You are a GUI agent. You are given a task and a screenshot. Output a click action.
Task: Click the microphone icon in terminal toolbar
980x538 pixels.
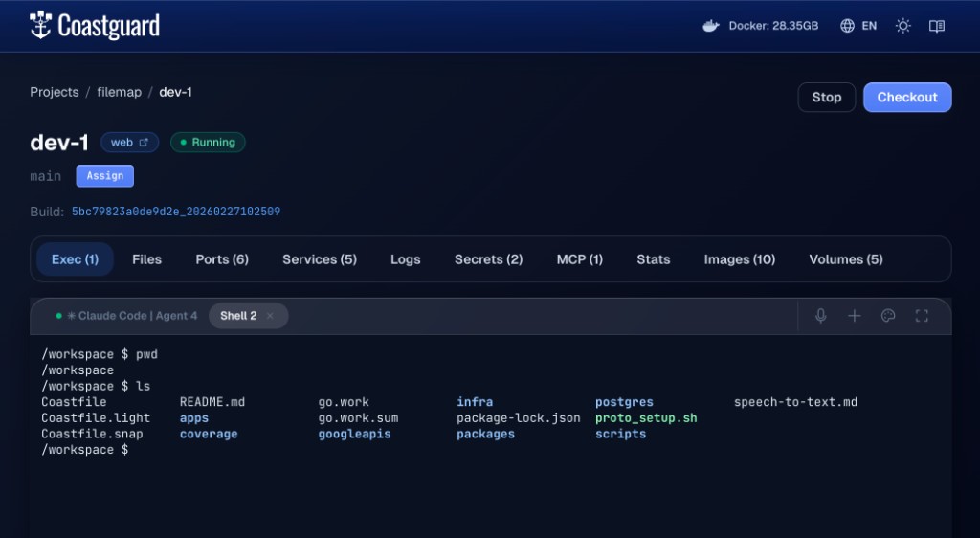[820, 316]
